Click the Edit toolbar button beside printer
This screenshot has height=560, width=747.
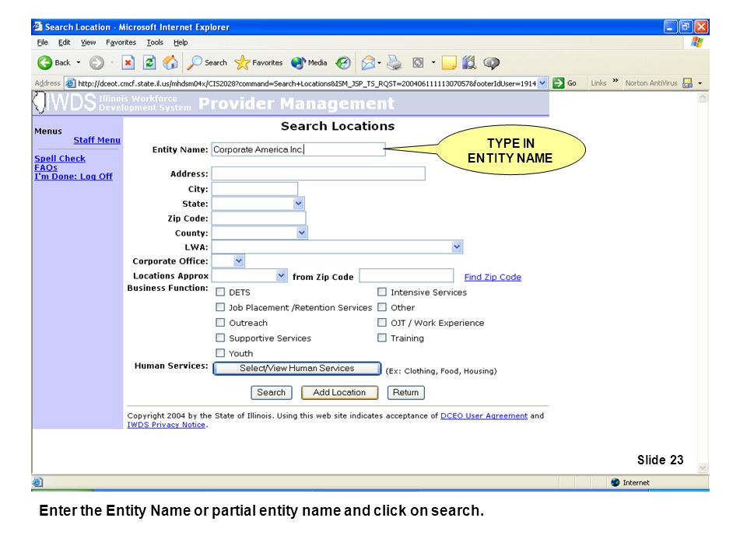coord(418,62)
